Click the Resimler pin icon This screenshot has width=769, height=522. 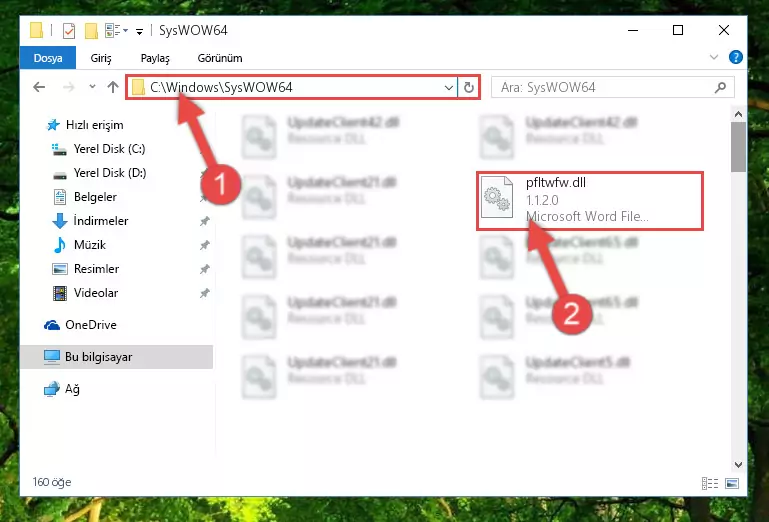pos(205,269)
